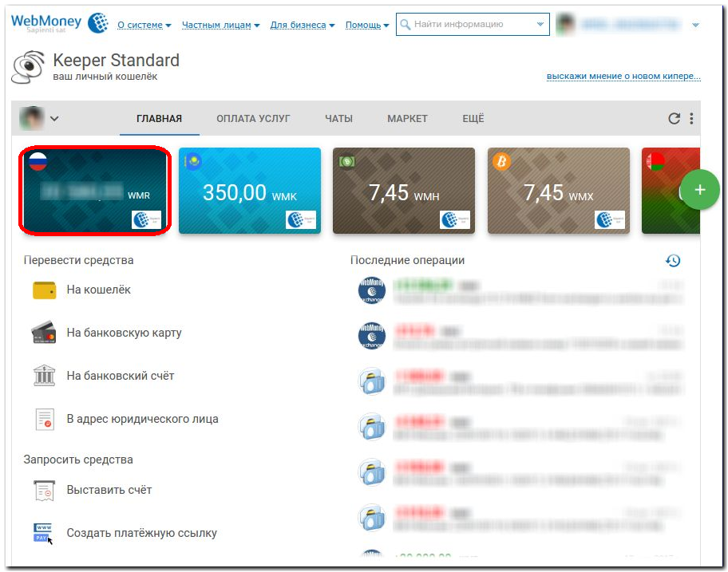Click the bank building icon
Screen dimensions: 728x572
coord(45,375)
